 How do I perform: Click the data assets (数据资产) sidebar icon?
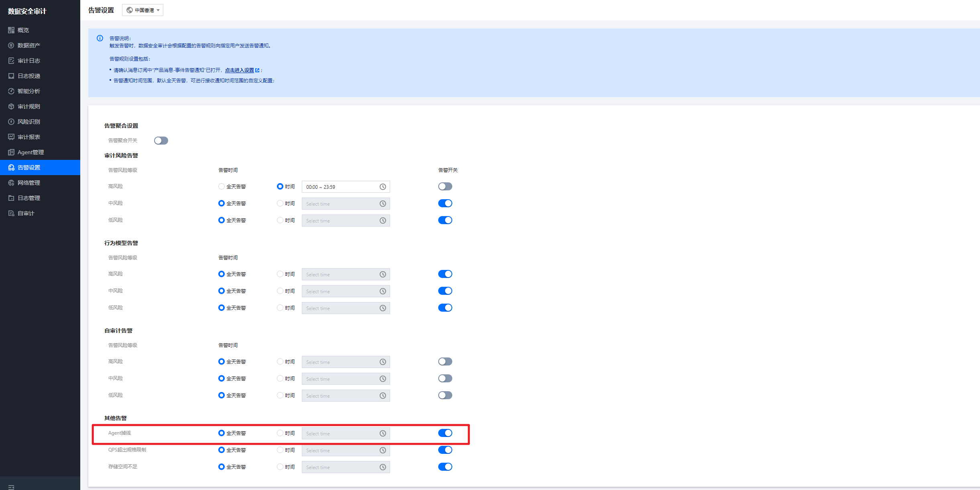tap(11, 45)
